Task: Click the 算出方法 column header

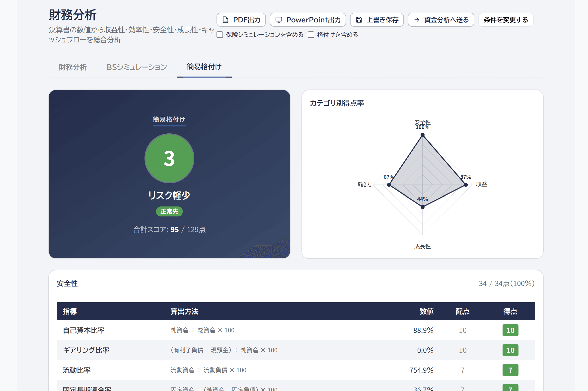Action: [184, 311]
